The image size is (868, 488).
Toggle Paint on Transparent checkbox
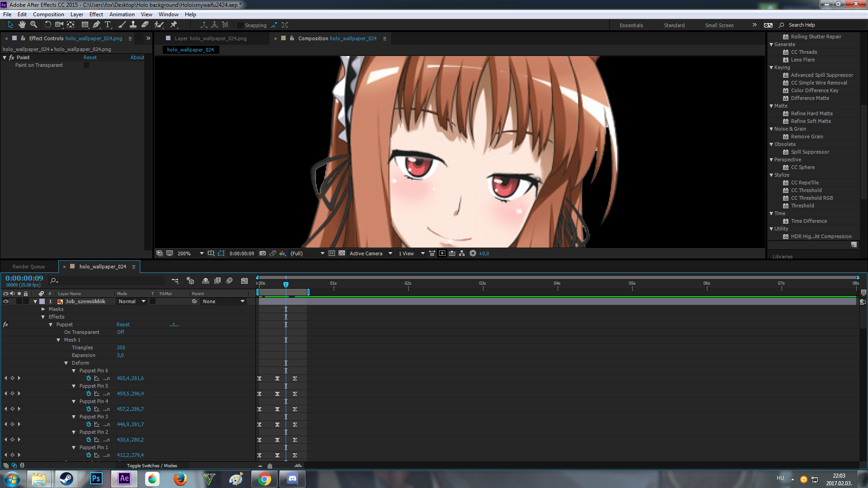[x=86, y=66]
